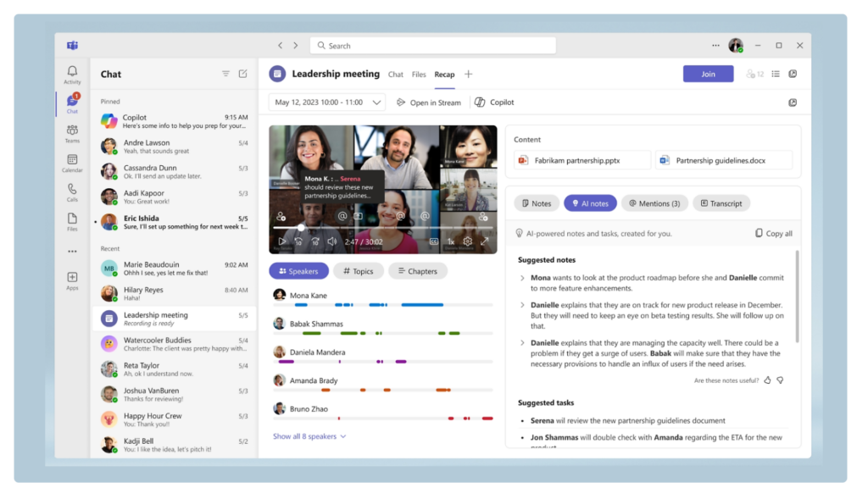Screen dimensions: 868x488
Task: Toggle closed captions on the recording
Action: [x=433, y=241]
